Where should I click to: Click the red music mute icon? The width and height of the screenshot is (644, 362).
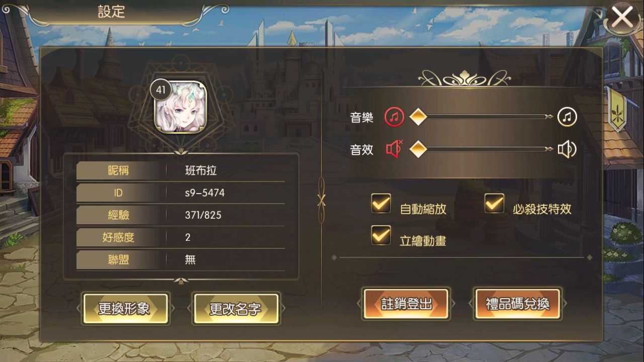pyautogui.click(x=394, y=117)
